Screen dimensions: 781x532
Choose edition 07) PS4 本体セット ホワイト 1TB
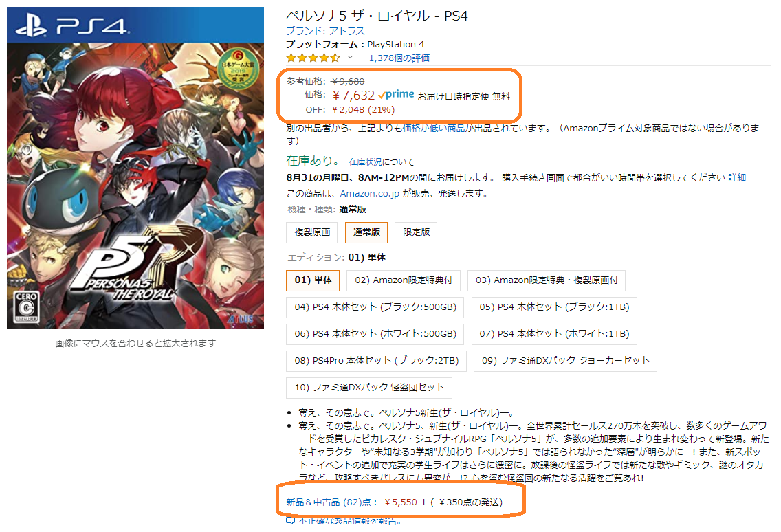pyautogui.click(x=554, y=334)
